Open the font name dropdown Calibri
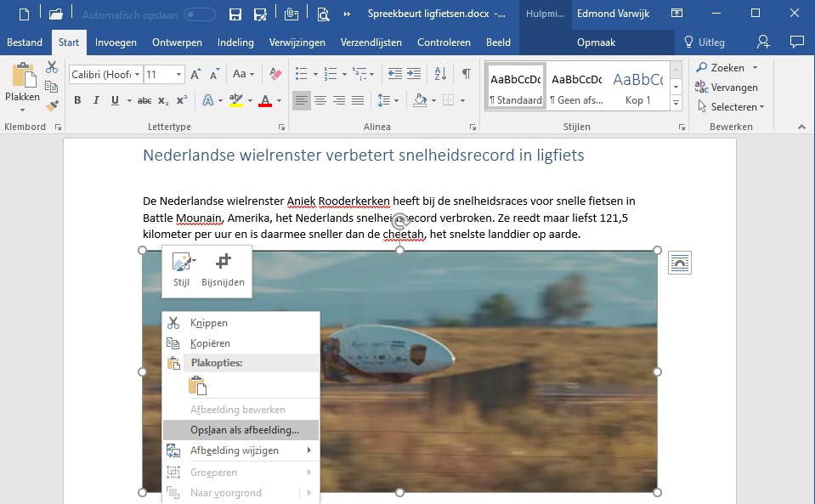The width and height of the screenshot is (815, 504). tap(137, 74)
